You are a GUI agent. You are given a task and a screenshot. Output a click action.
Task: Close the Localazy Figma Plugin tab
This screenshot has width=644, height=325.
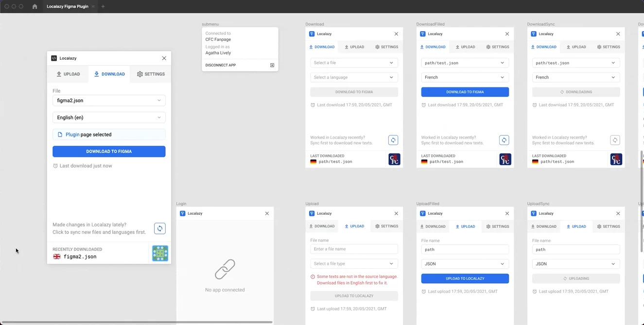93,6
